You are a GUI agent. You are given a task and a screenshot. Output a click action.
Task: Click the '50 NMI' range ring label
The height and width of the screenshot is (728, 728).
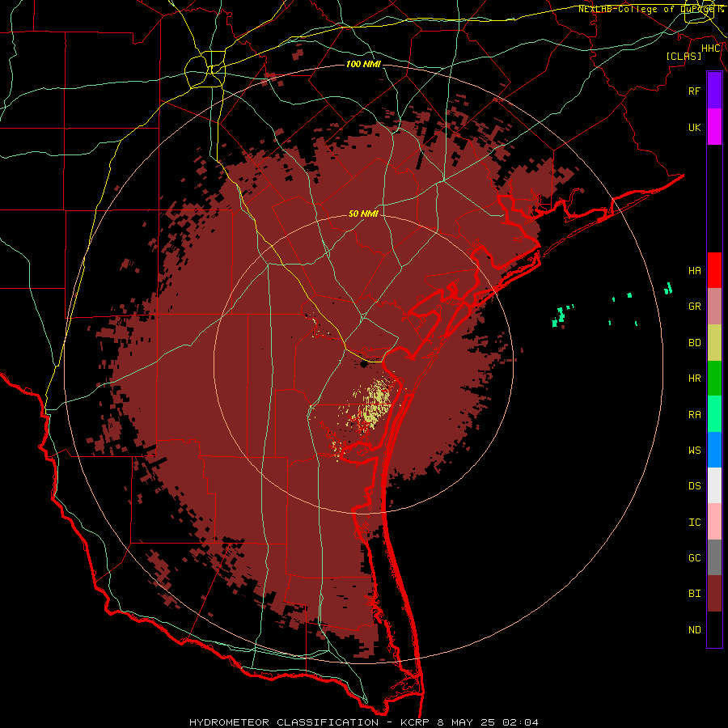(x=363, y=214)
